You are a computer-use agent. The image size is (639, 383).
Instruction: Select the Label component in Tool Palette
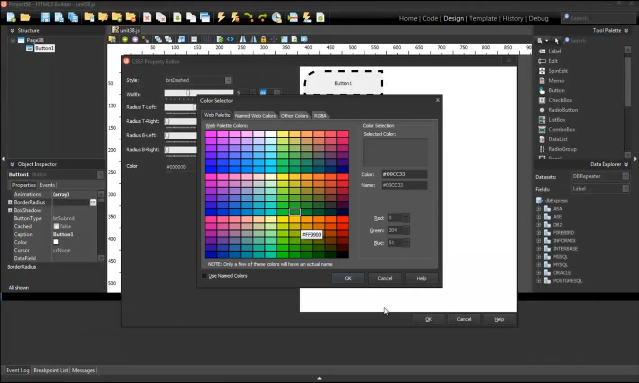[x=554, y=51]
